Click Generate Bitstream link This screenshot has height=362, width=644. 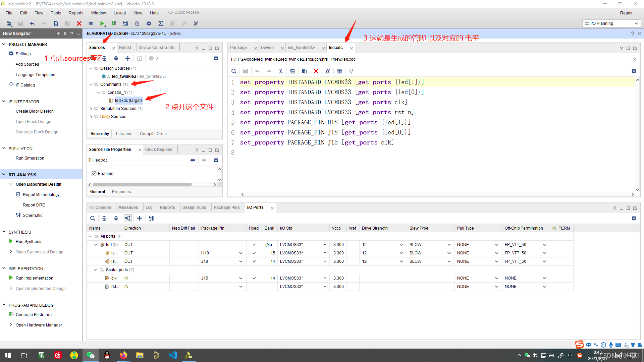[x=34, y=314]
